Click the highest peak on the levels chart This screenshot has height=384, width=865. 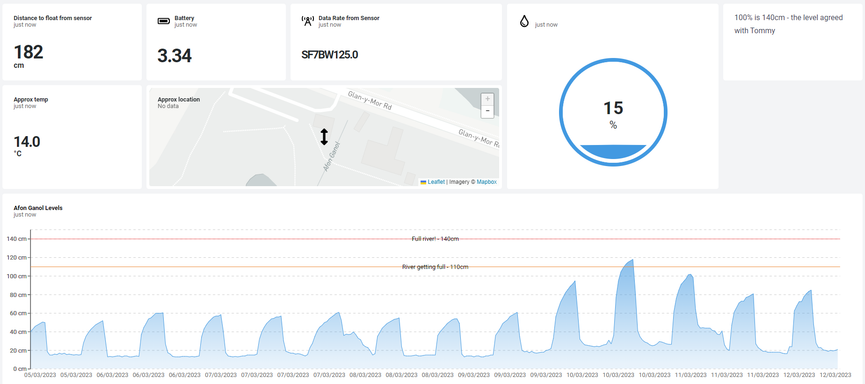point(632,260)
